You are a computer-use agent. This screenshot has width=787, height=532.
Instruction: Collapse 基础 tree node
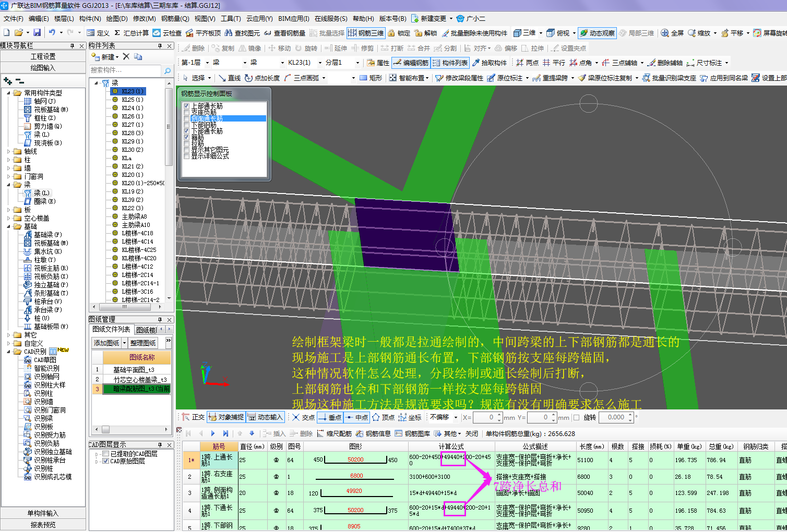9,226
